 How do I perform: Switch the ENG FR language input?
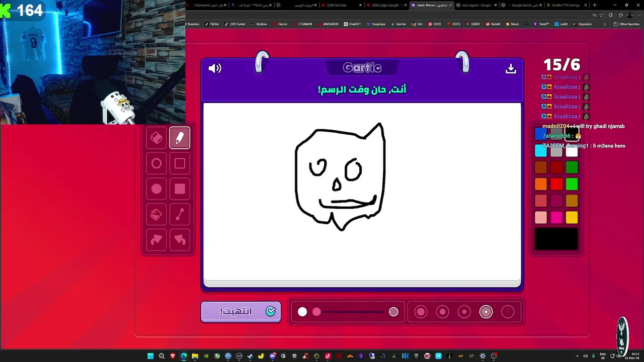pos(603,356)
